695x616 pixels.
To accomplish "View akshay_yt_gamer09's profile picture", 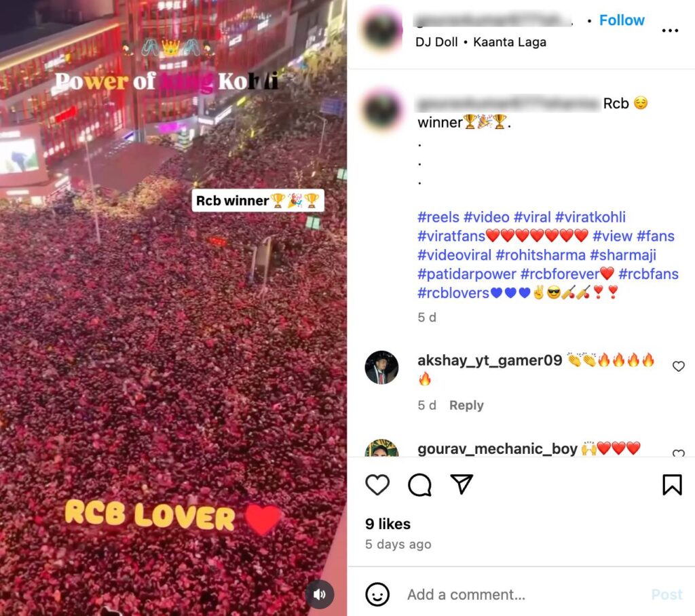I will point(381,368).
